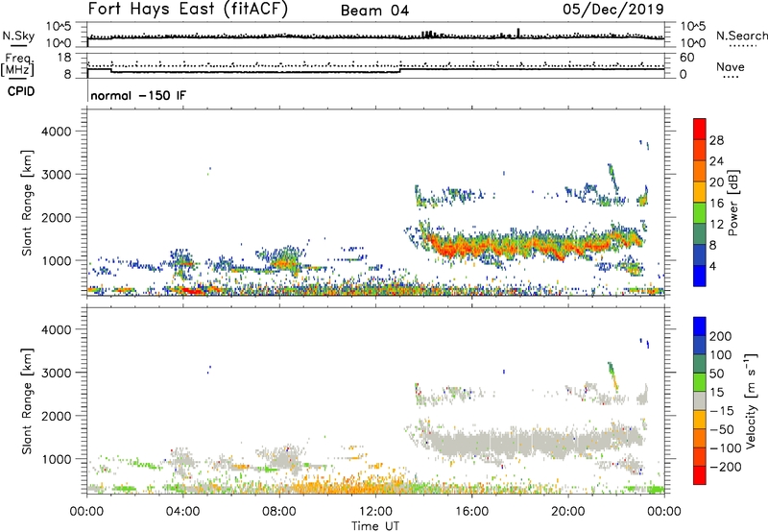Click the frequency step-up in the Freq trace near 13:00
The height and width of the screenshot is (532, 768).
(x=400, y=70)
